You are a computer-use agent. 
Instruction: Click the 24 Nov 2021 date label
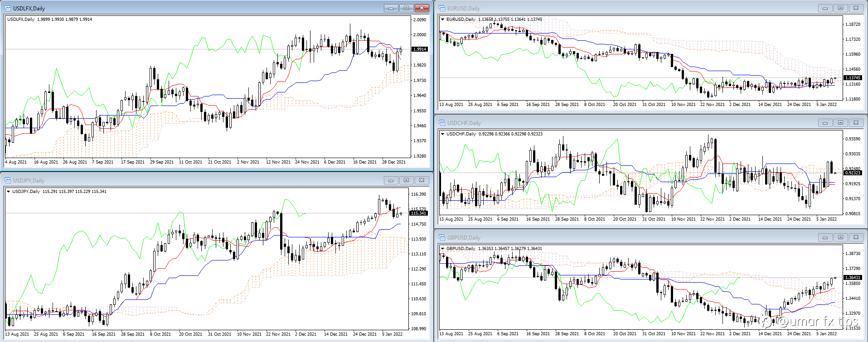pos(307,162)
